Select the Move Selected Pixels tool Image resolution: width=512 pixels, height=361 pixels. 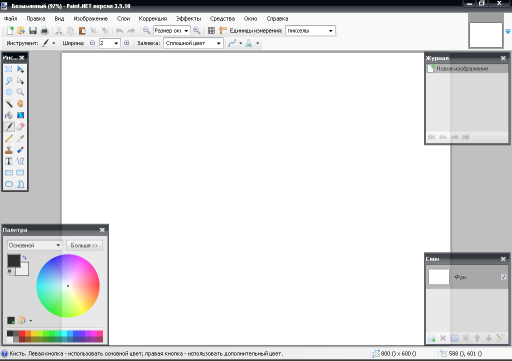(20, 69)
